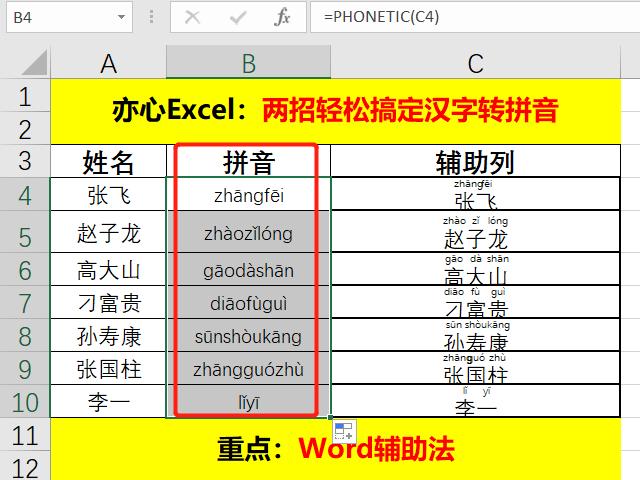Select the cell containing '张国柱' in column A

tap(109, 368)
